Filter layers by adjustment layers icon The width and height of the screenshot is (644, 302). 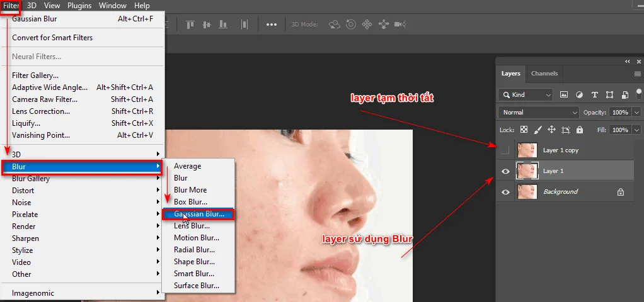coord(579,95)
